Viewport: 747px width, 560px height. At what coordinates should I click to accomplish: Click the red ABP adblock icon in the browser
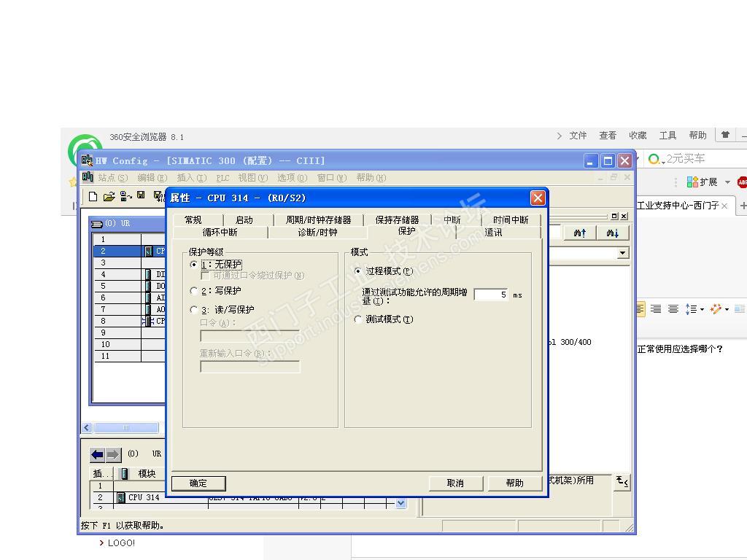pos(742,182)
